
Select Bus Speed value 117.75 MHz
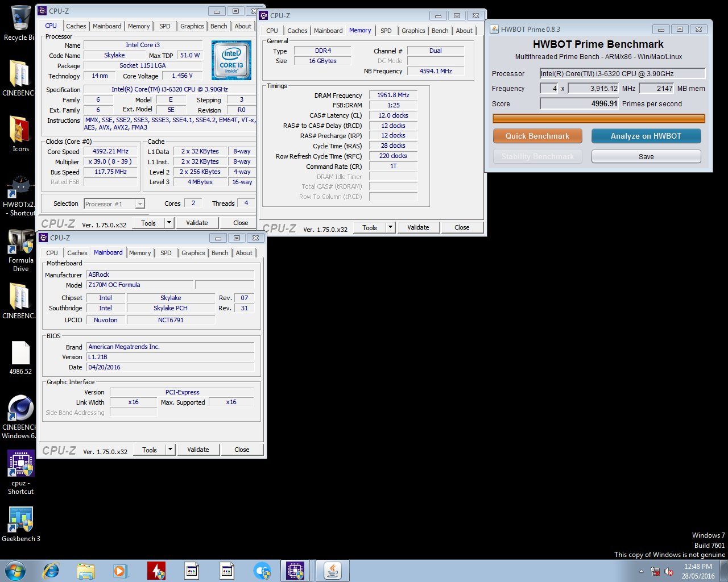(x=111, y=172)
